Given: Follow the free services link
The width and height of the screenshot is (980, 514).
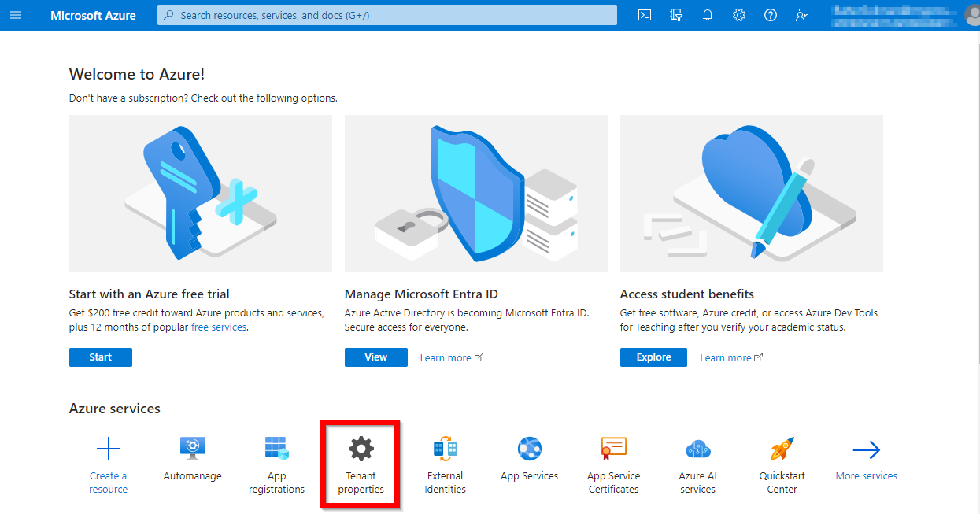Looking at the screenshot, I should click(219, 327).
